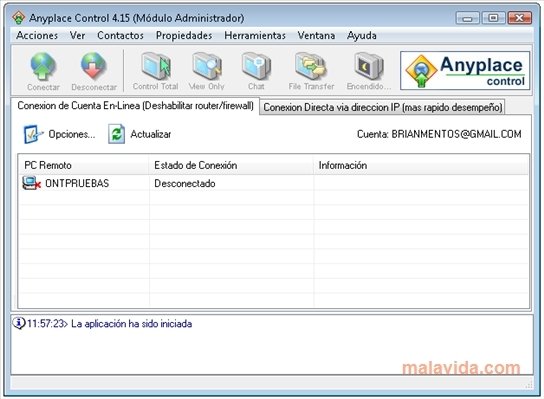Click the Anyplace Control logo banner
The height and width of the screenshot is (399, 544).
(465, 71)
